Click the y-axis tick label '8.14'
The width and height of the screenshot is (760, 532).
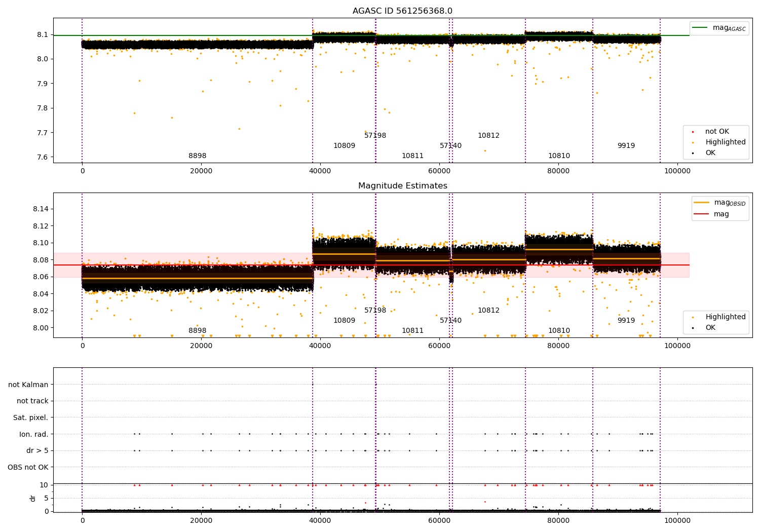[41, 209]
